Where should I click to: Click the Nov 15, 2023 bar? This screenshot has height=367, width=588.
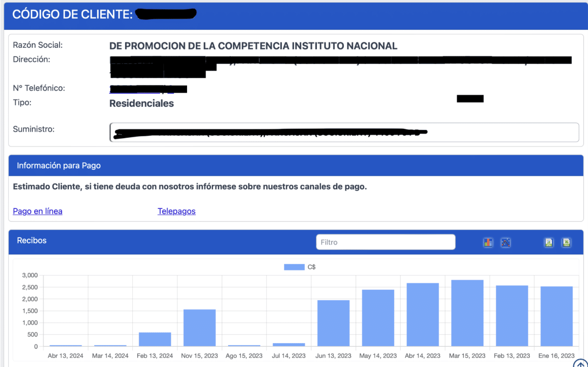pos(200,328)
